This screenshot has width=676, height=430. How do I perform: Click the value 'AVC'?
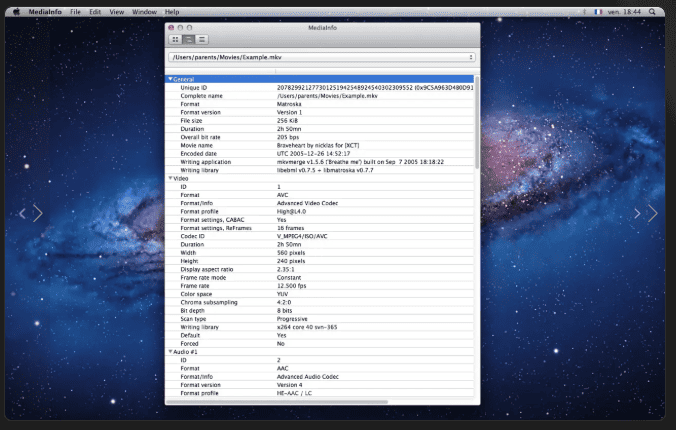click(282, 195)
